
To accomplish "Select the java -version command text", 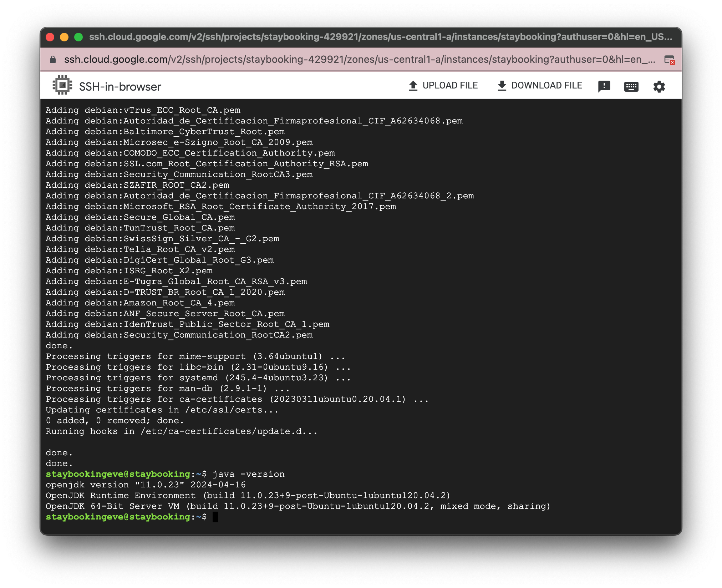I will click(x=249, y=474).
